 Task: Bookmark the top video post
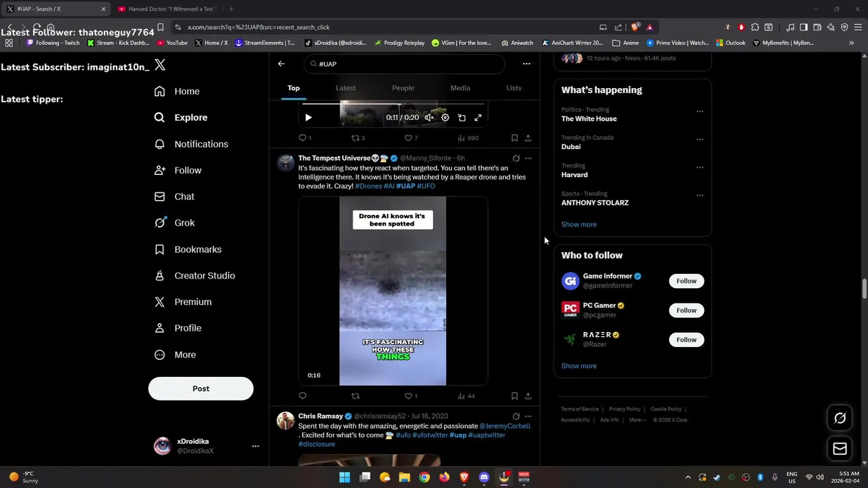[x=515, y=138]
